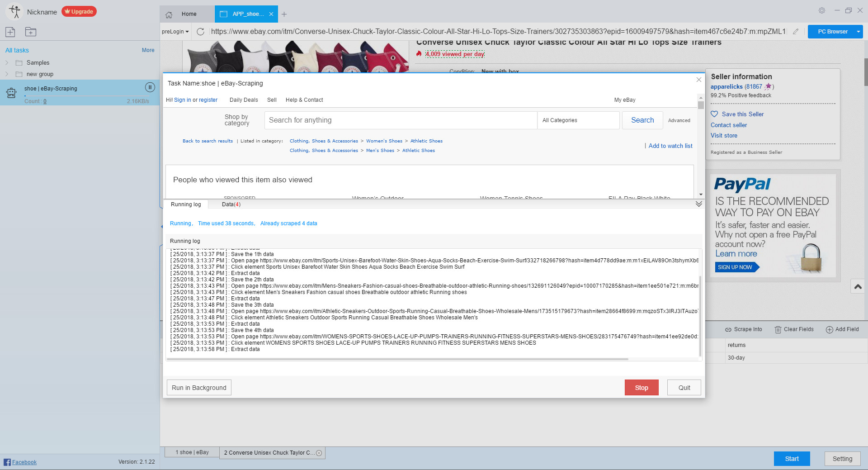Click the More link in task panel
This screenshot has width=868, height=470.
(x=148, y=50)
